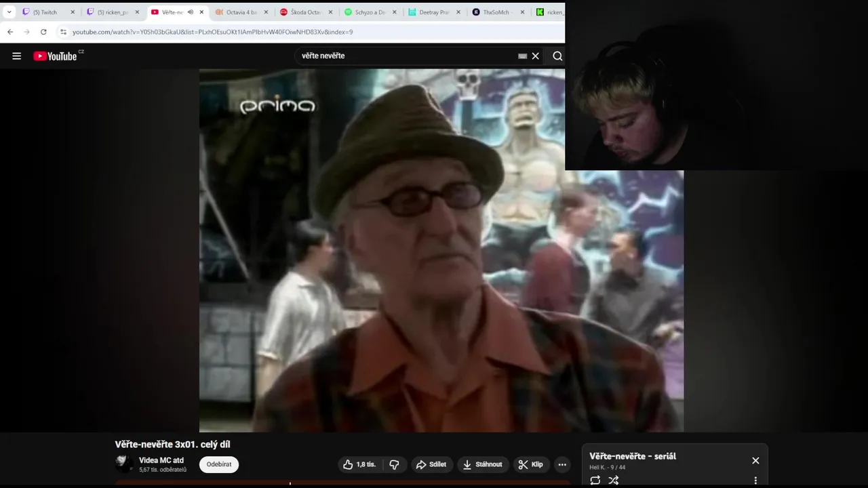Close the Věřte-nevěřte playlist panel
Viewport: 868px width, 488px height.
(x=755, y=461)
